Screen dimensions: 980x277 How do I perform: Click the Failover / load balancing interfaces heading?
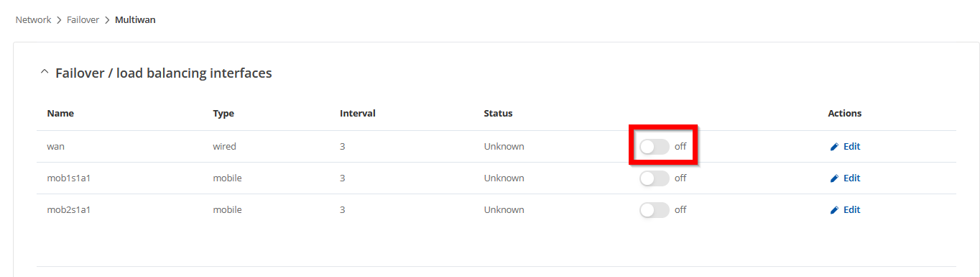(163, 73)
